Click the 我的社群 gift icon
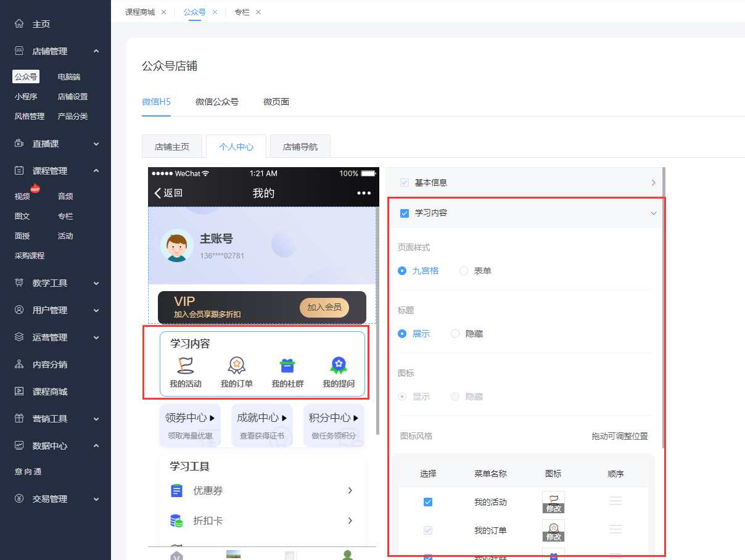The image size is (745, 560). click(x=287, y=364)
